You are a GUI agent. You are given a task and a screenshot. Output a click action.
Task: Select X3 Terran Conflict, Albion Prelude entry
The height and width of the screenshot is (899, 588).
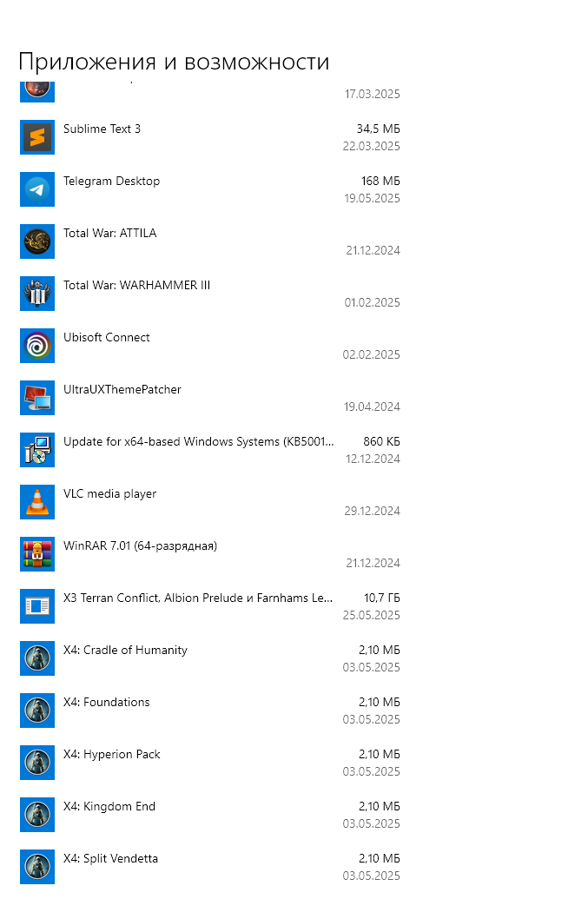tap(198, 598)
